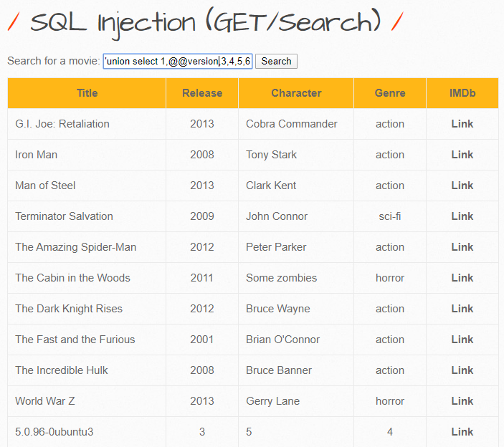The width and height of the screenshot is (504, 447).
Task: Select the 'Terminator Salvation' title cell
Action: pyautogui.click(x=87, y=216)
